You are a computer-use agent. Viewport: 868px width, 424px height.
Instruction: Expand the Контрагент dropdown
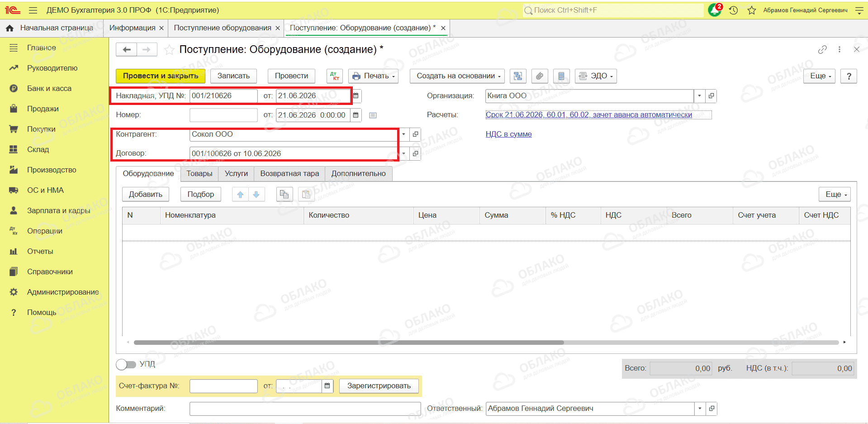[x=404, y=134]
